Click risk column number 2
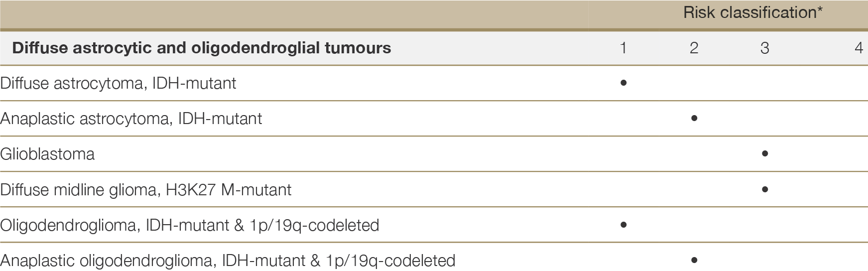This screenshot has width=868, height=271. click(x=694, y=48)
